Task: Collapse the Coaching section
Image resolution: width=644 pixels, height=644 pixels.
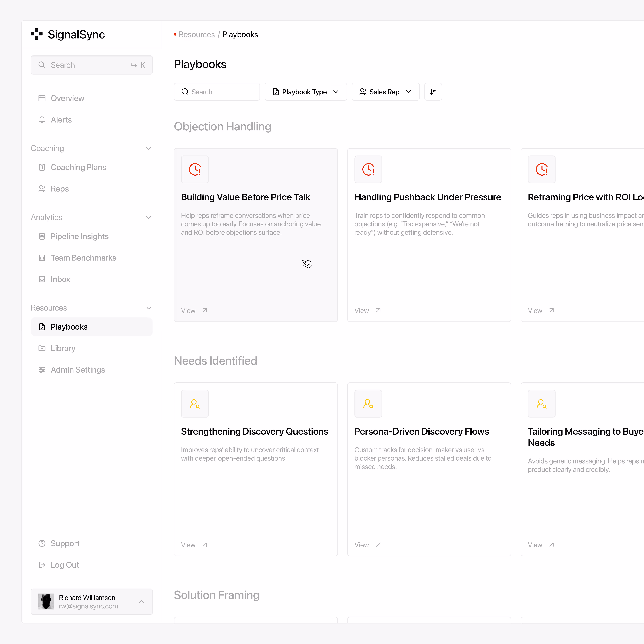Action: [149, 148]
